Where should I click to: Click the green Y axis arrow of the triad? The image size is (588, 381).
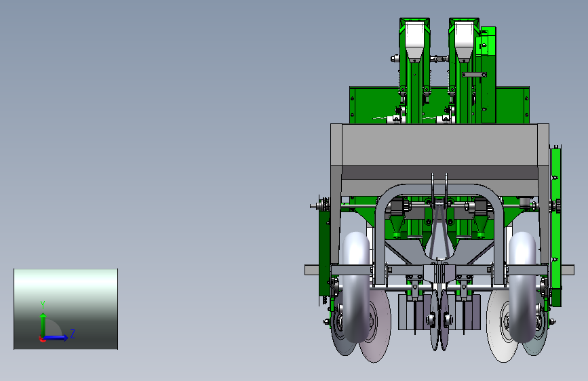(x=43, y=325)
